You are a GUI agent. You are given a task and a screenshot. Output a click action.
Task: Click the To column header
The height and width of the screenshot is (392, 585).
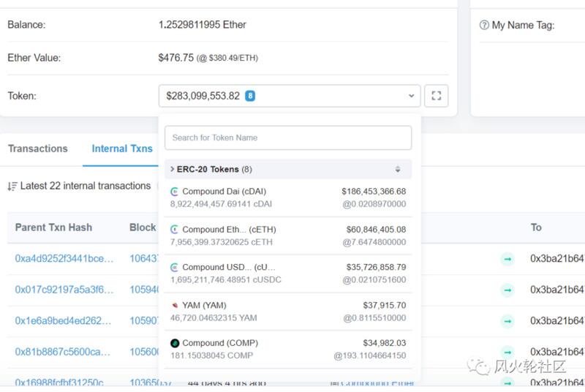click(536, 227)
